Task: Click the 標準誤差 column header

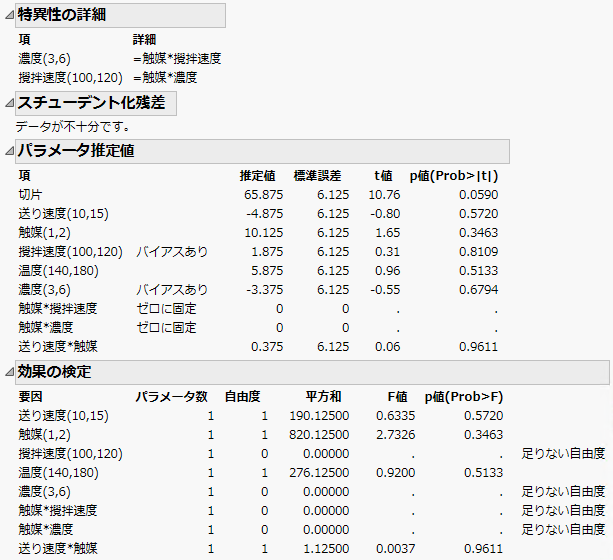Action: point(317,176)
